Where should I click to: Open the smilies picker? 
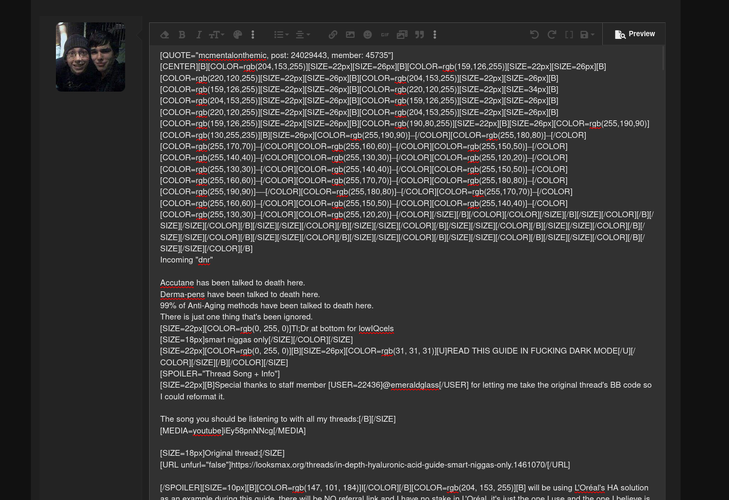pyautogui.click(x=367, y=35)
